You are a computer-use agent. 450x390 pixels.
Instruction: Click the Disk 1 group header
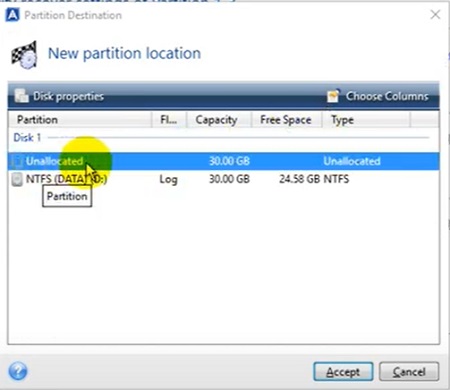pos(27,137)
